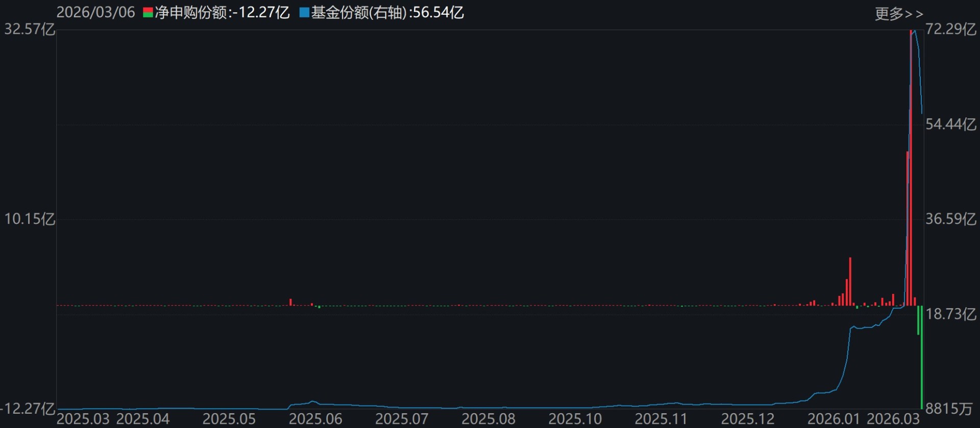Click the 72.29亿 right axis label
Image resolution: width=980 pixels, height=428 pixels.
pos(951,29)
